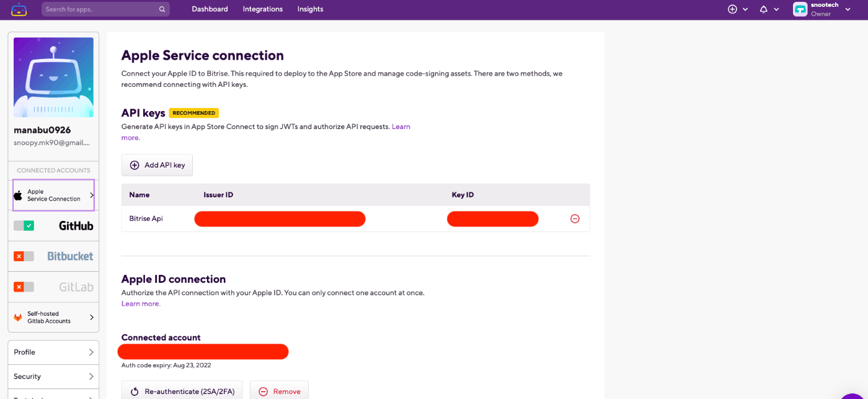868x399 pixels.
Task: Click Re-authenticate (2SA/2FA) button
Action: tap(182, 391)
